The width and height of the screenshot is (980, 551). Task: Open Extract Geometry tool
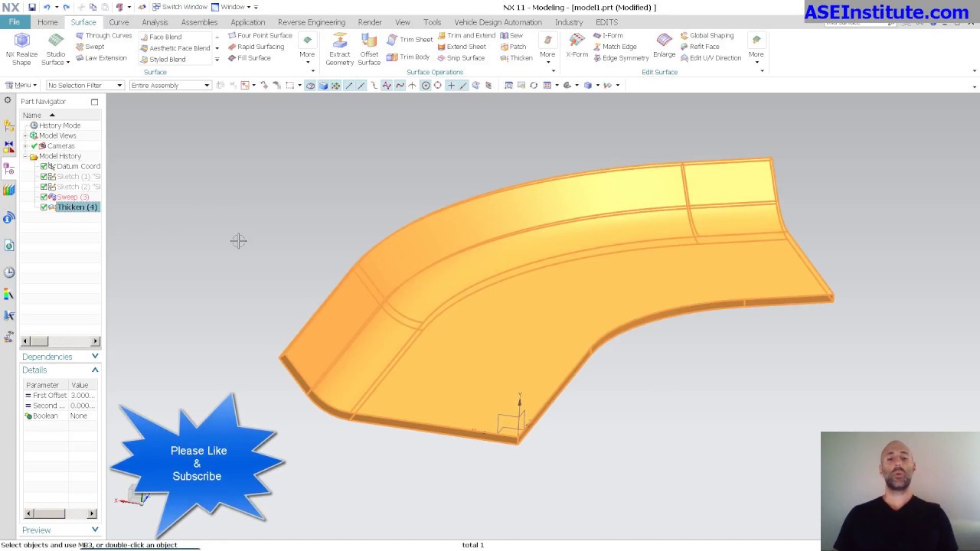(339, 49)
